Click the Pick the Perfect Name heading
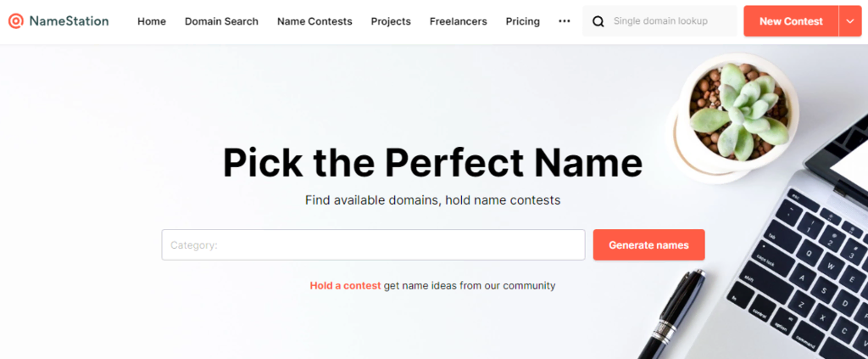The width and height of the screenshot is (868, 359). (x=432, y=162)
